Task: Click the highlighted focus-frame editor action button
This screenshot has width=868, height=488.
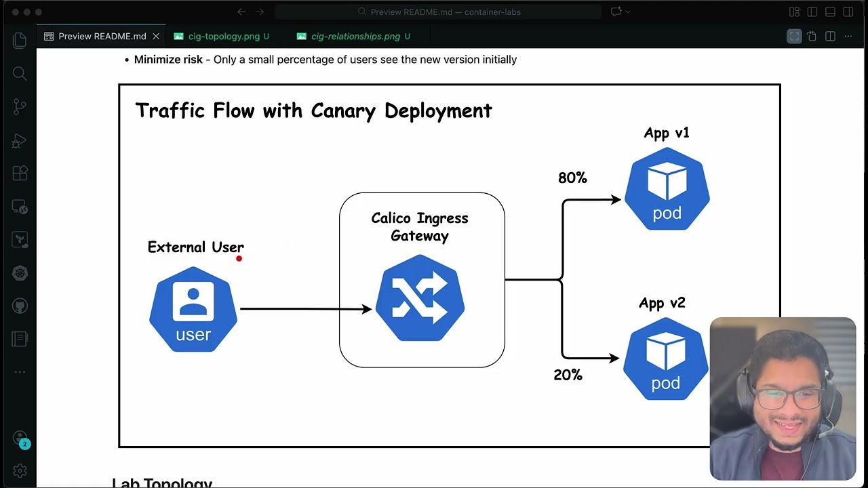Action: pos(794,37)
